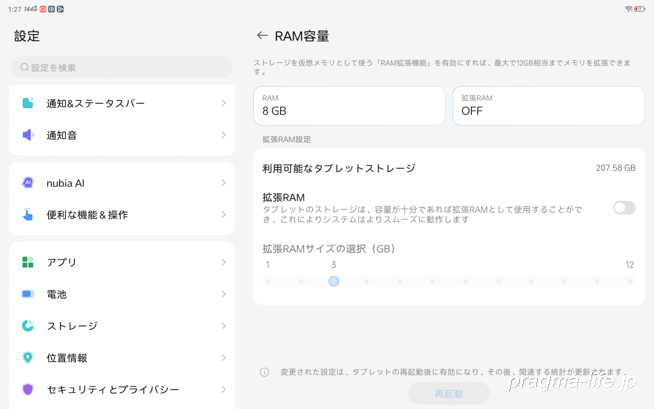This screenshot has height=409, width=654.
Task: Expand the ストレージ row chevron
Action: coord(223,326)
